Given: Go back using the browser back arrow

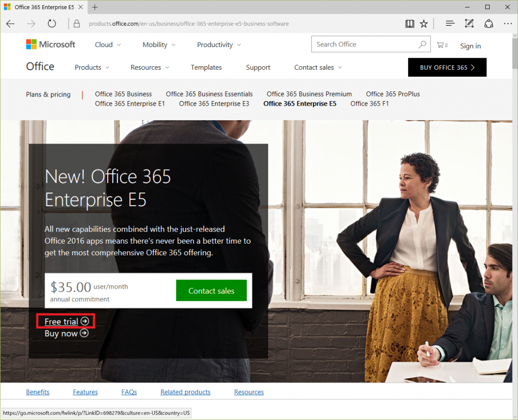Looking at the screenshot, I should [11, 24].
